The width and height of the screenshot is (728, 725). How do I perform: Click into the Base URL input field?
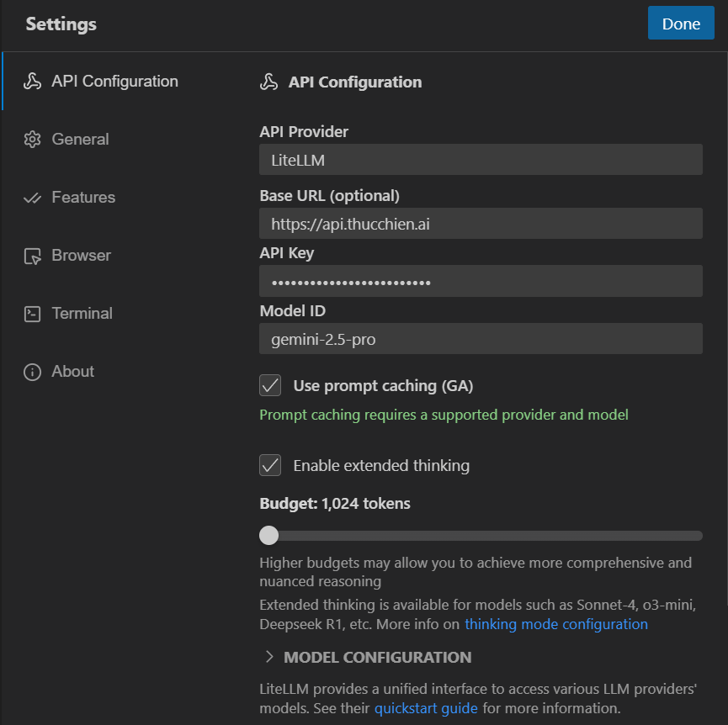[481, 224]
